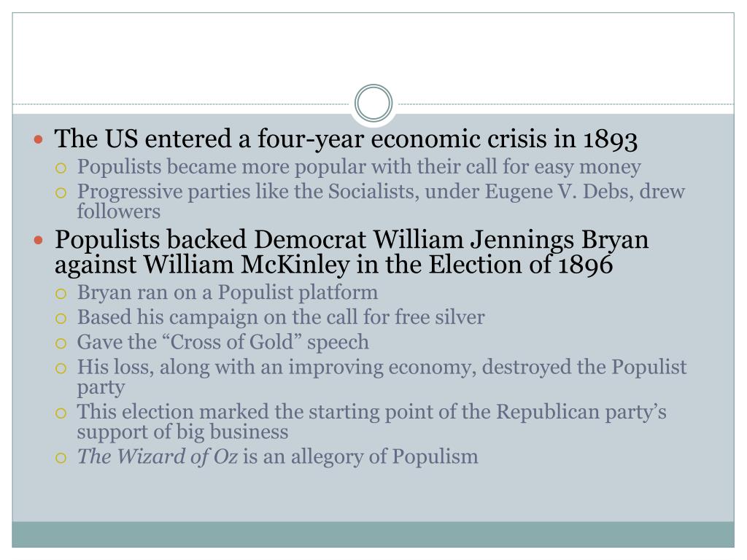Click the line starting "His loss, along with"
This screenshot has width=747, height=560.
(x=382, y=377)
